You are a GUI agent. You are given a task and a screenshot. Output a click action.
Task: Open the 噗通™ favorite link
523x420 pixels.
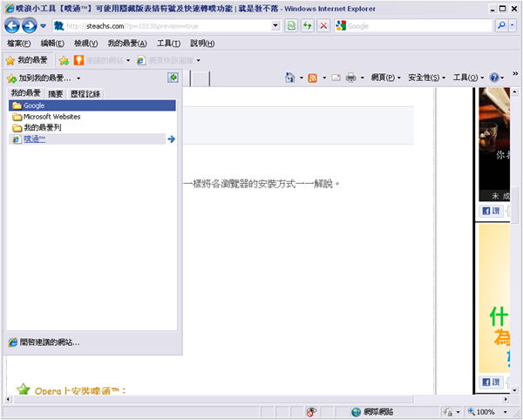click(37, 139)
